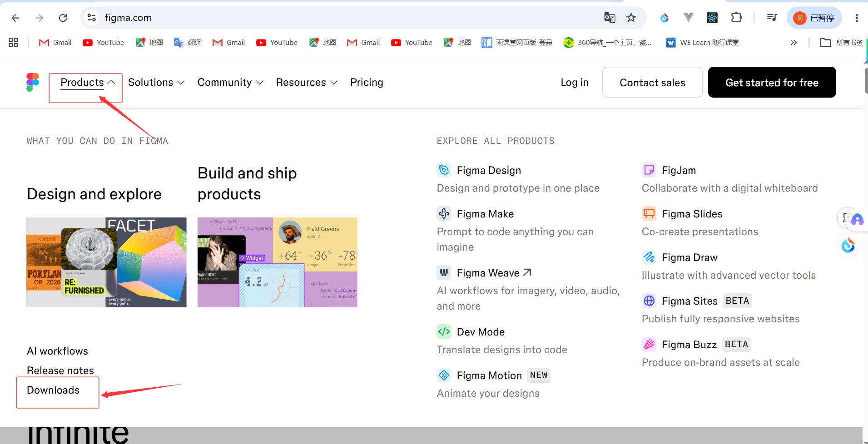Open the AI workflows link

(57, 351)
